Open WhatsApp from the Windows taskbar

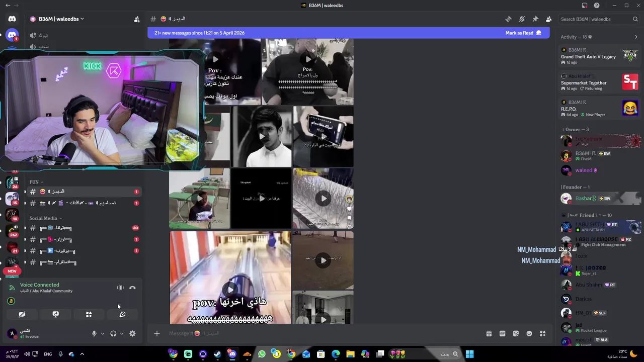coord(262,354)
